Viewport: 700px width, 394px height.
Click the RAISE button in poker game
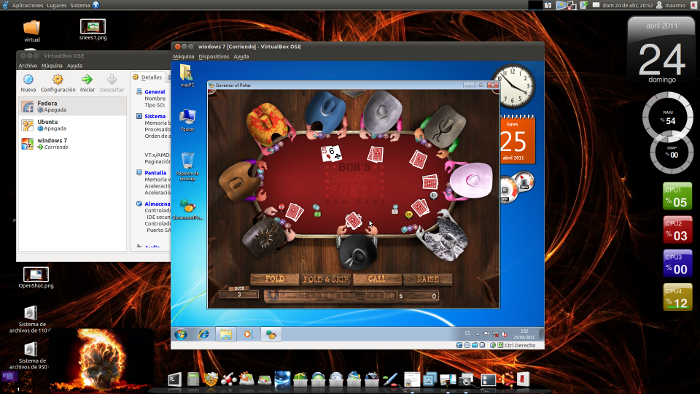(x=428, y=279)
